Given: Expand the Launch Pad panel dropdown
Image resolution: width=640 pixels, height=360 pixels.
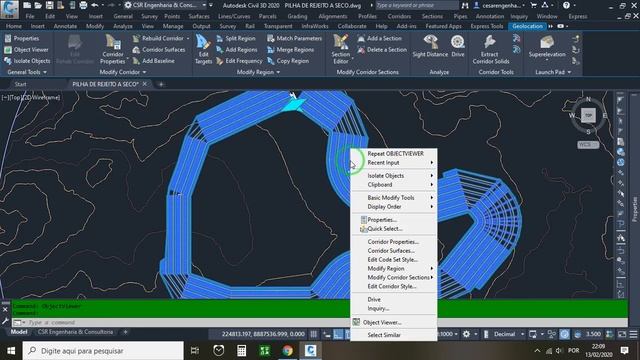Looking at the screenshot, I should [553, 72].
